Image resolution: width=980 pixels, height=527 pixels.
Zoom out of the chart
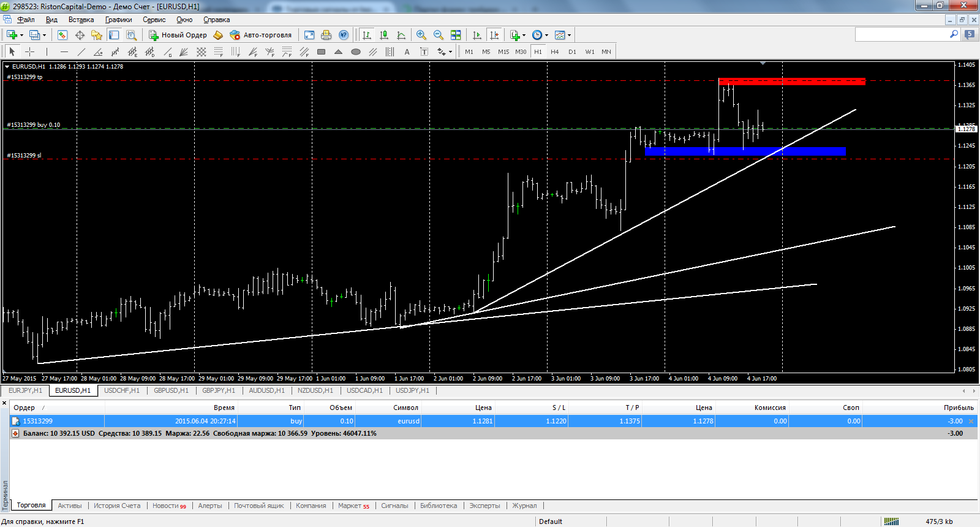439,35
